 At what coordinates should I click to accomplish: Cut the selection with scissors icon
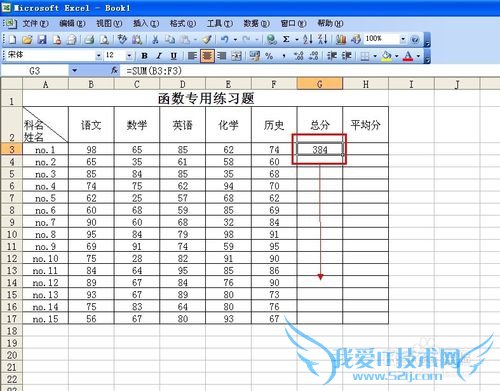tap(155, 40)
